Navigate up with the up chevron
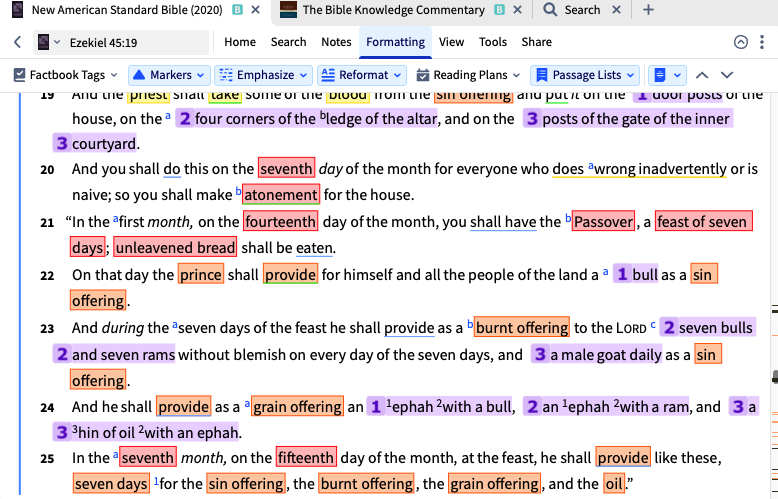 coord(702,75)
